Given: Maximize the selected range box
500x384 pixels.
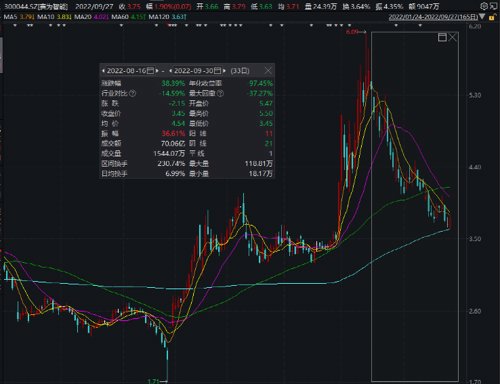Looking at the screenshot, I should pyautogui.click(x=442, y=37).
